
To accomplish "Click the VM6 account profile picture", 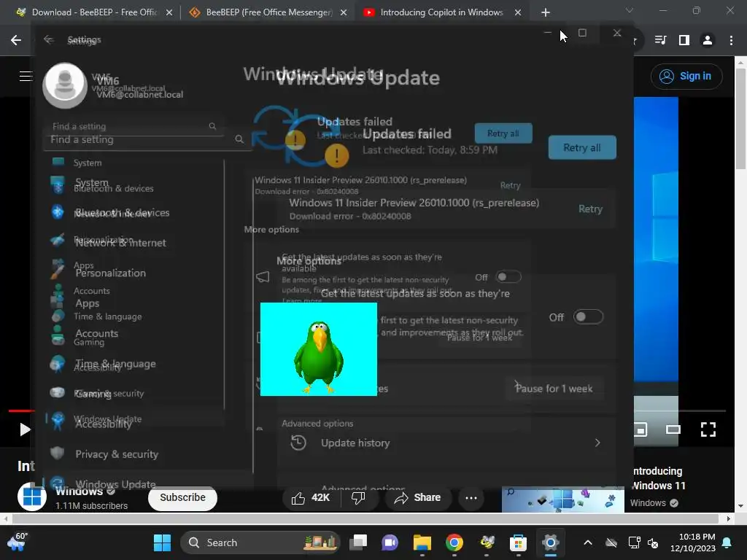I will click(65, 85).
